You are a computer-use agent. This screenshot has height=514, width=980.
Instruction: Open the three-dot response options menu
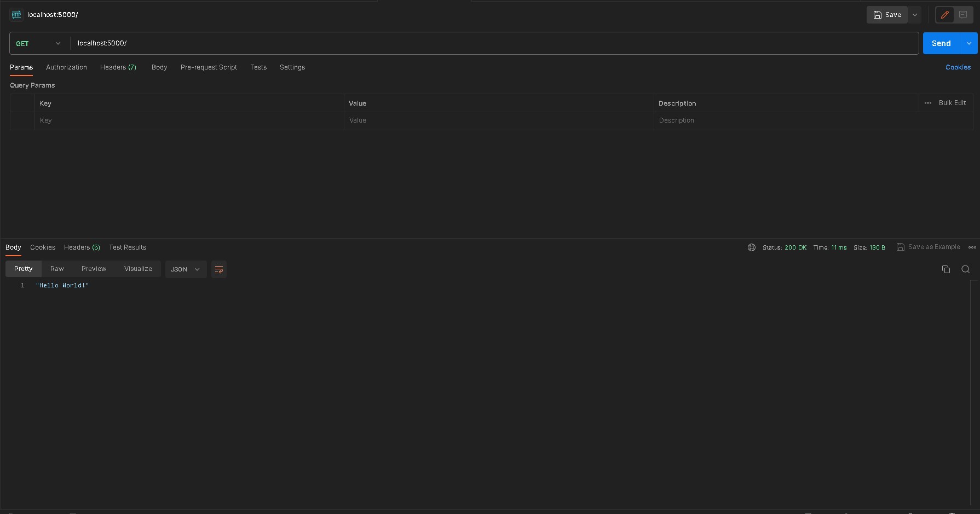972,247
